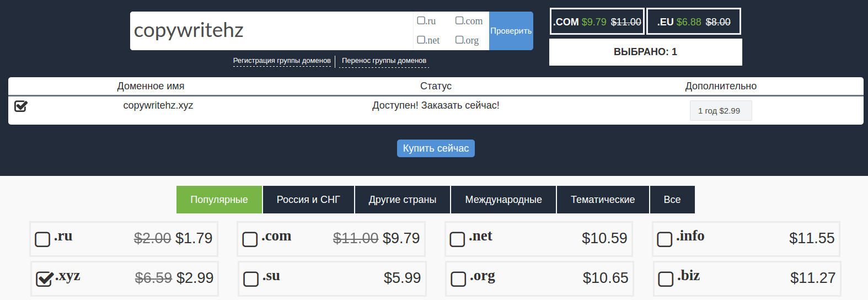Tick the .org zone checkbox priced $10.65
The width and height of the screenshot is (868, 300).
coord(458,279)
